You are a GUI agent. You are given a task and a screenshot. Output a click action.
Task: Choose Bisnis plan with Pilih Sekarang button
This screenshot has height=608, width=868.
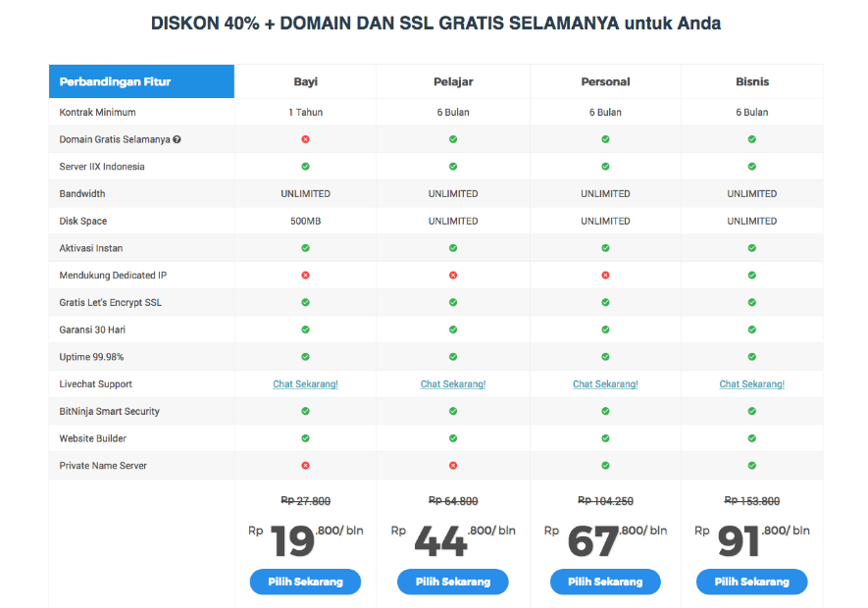pos(751,582)
